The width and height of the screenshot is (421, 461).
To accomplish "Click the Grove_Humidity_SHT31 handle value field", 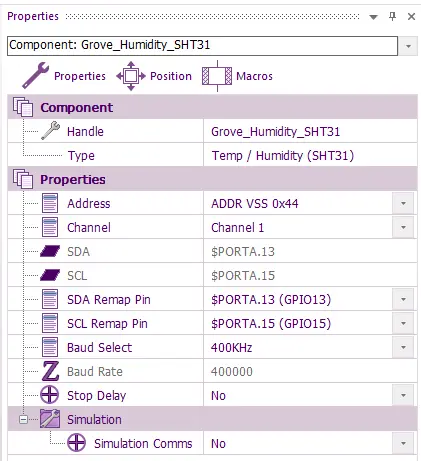I will point(310,131).
